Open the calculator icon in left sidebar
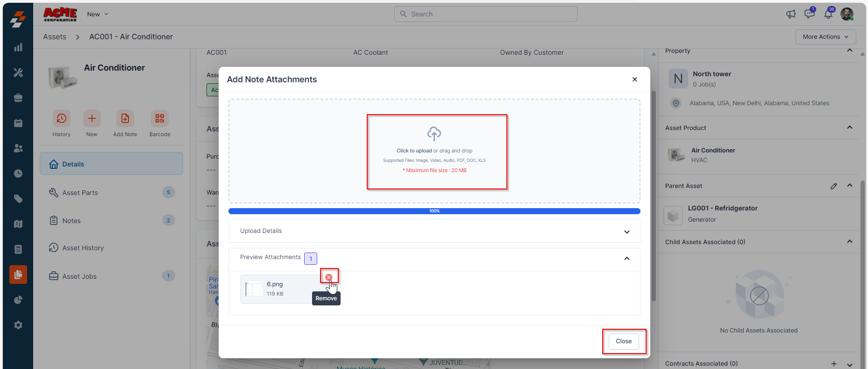This screenshot has height=369, width=868. [18, 249]
